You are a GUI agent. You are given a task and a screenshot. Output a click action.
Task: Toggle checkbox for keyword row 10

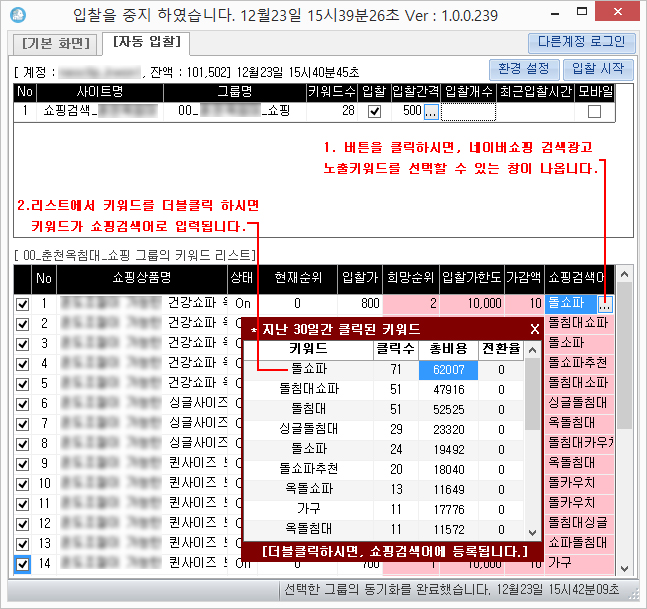(x=22, y=484)
